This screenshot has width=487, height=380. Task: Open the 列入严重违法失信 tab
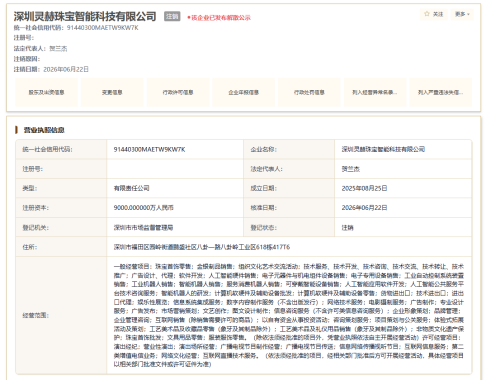pos(441,92)
